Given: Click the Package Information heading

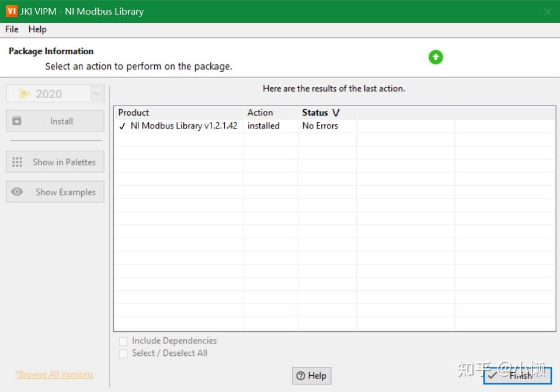Looking at the screenshot, I should coord(51,51).
